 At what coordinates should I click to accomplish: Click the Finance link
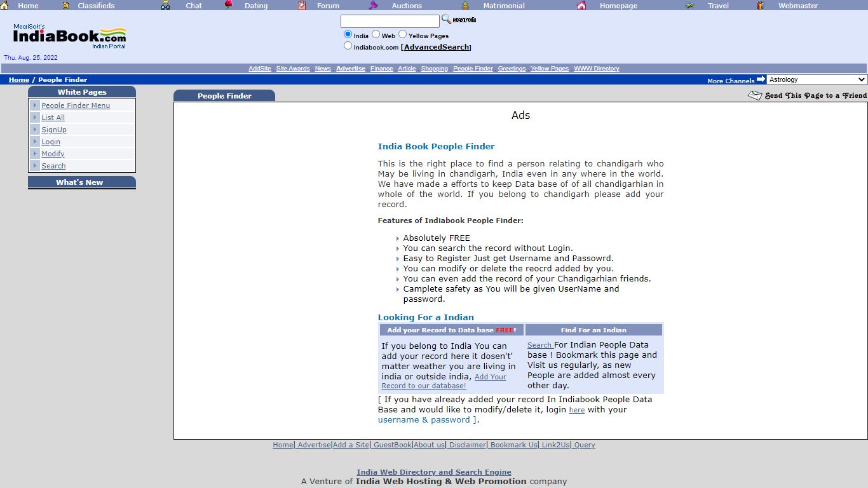coord(382,69)
